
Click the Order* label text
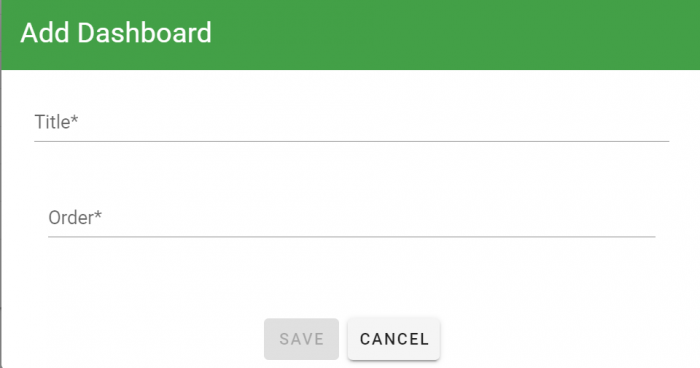point(75,217)
